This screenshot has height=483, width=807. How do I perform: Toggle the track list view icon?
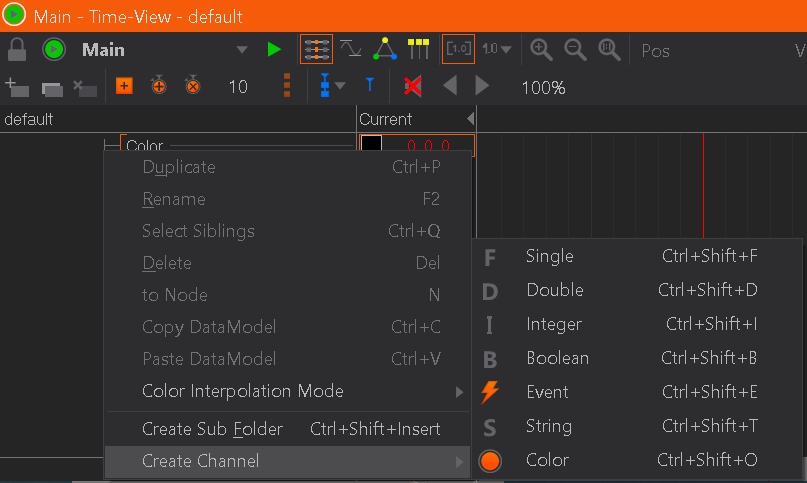click(316, 49)
